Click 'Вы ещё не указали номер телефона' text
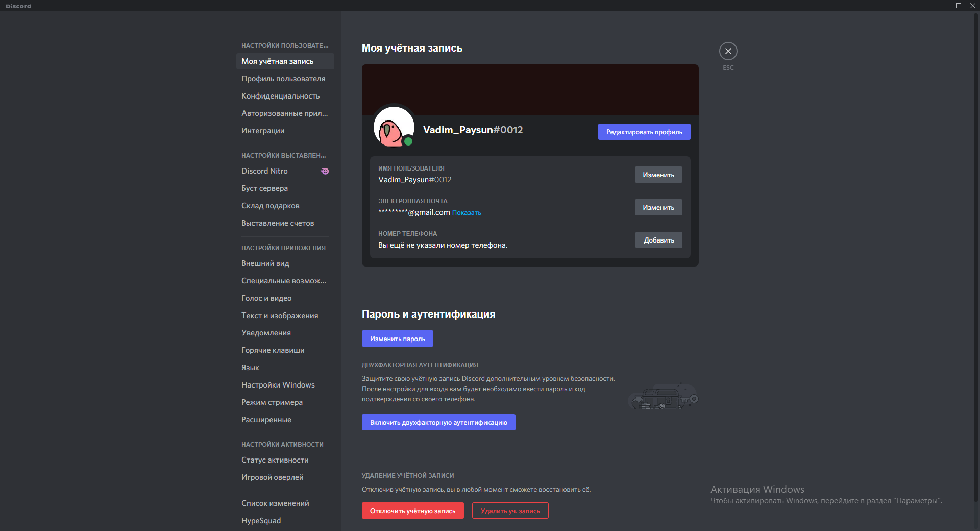This screenshot has width=980, height=531. point(443,245)
